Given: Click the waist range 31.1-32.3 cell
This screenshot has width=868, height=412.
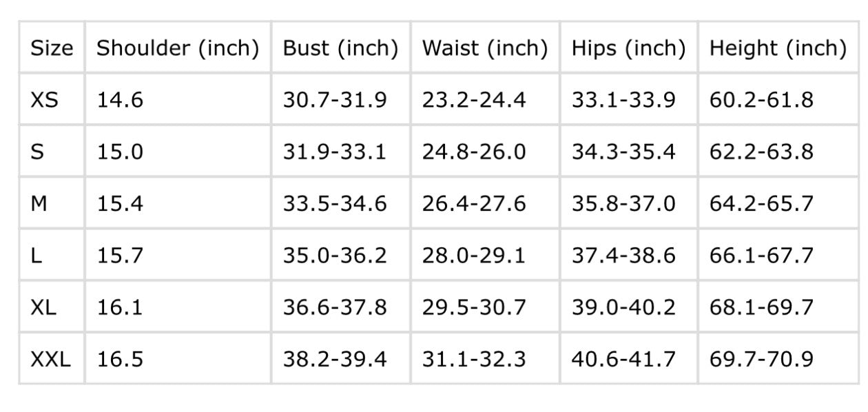Looking at the screenshot, I should [x=474, y=359].
